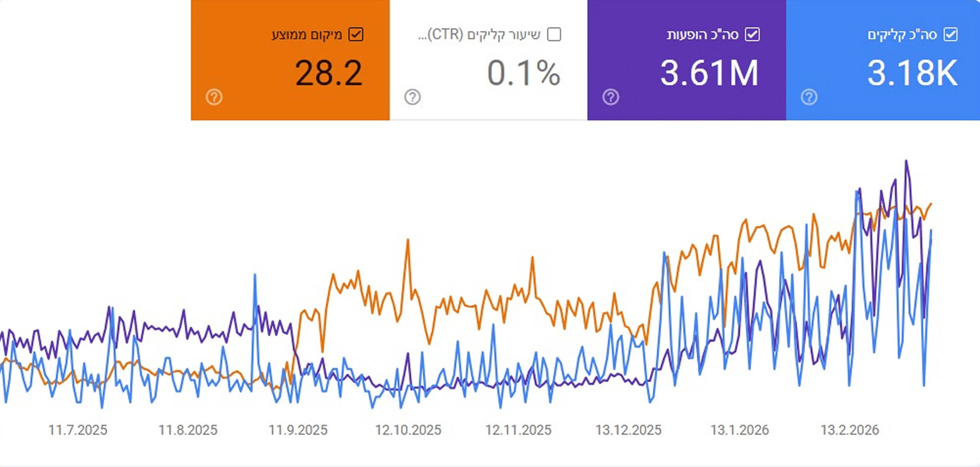Select the 3.61M total impressions value
Viewport: 980px width, 467px height.
click(709, 73)
